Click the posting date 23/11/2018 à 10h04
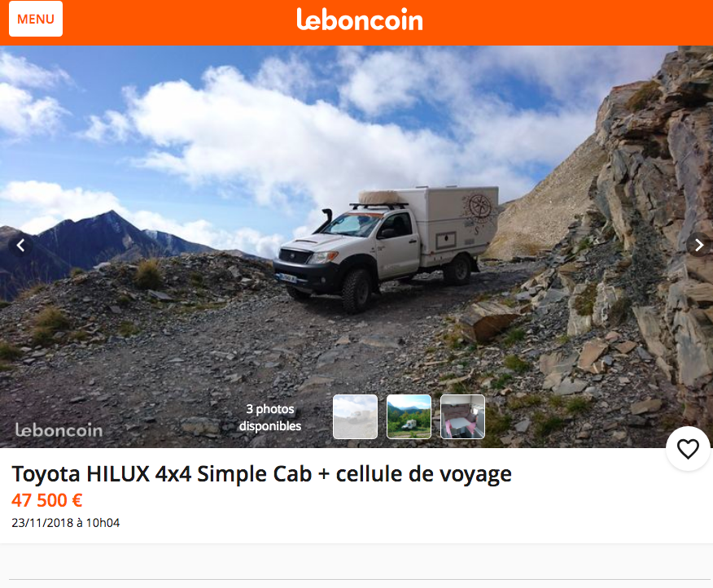The width and height of the screenshot is (713, 588). [65, 523]
